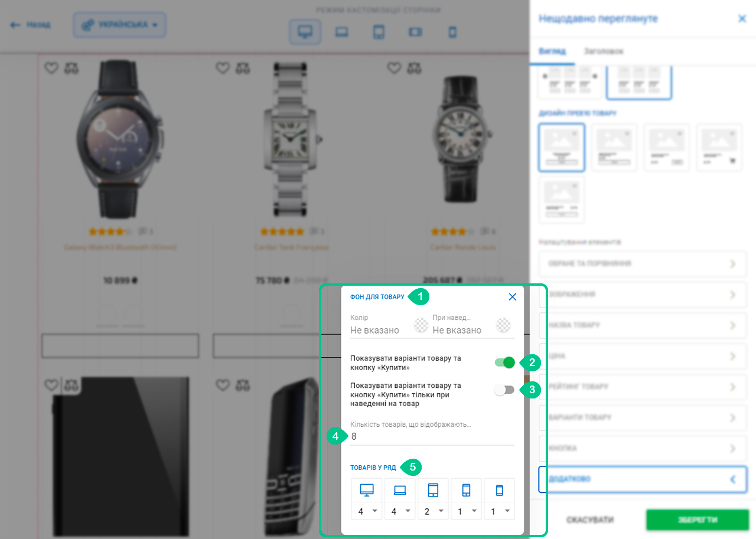This screenshot has height=539, width=756.
Task: Open the desktop monitor items-per-row dropdown
Action: 367,512
